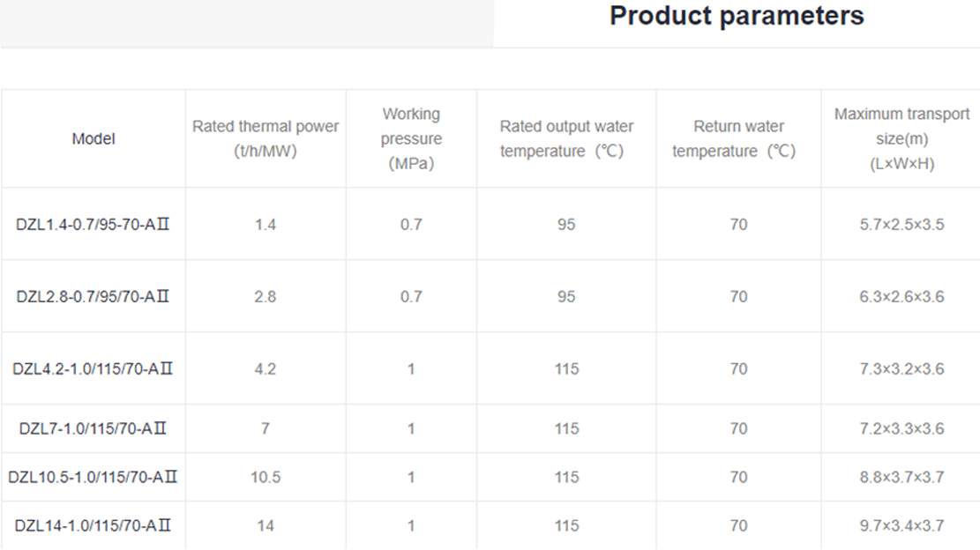Click the Return water temperature header
This screenshot has width=980, height=550.
[738, 138]
